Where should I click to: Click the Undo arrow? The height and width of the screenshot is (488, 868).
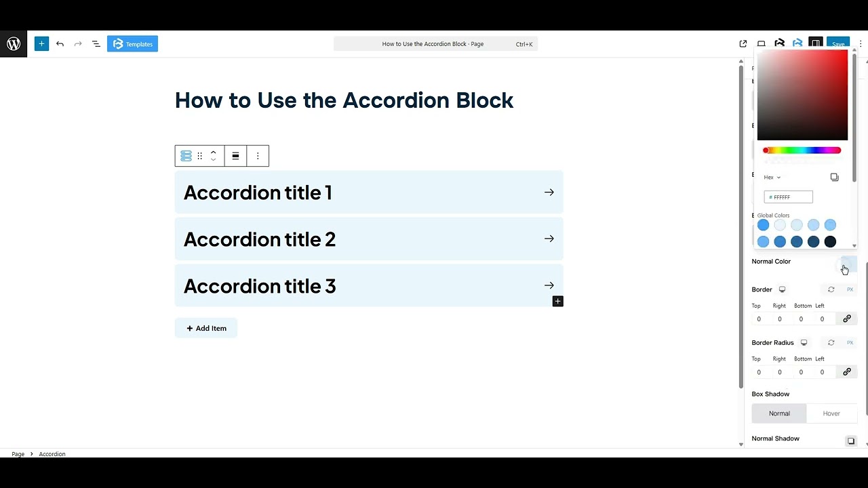[60, 43]
